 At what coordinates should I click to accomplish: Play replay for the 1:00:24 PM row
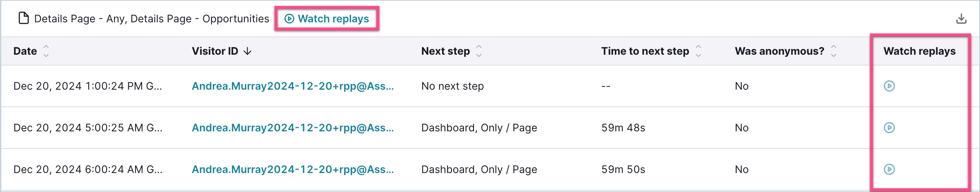889,86
